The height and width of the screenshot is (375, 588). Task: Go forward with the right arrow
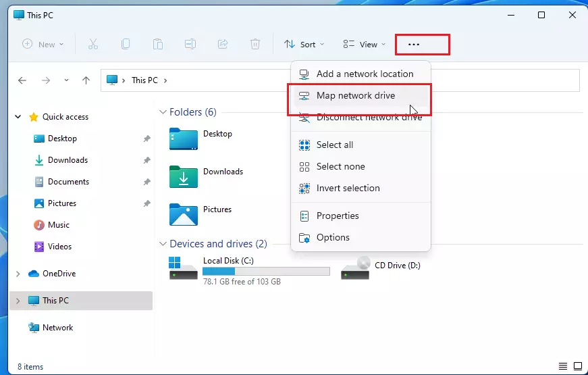(46, 80)
